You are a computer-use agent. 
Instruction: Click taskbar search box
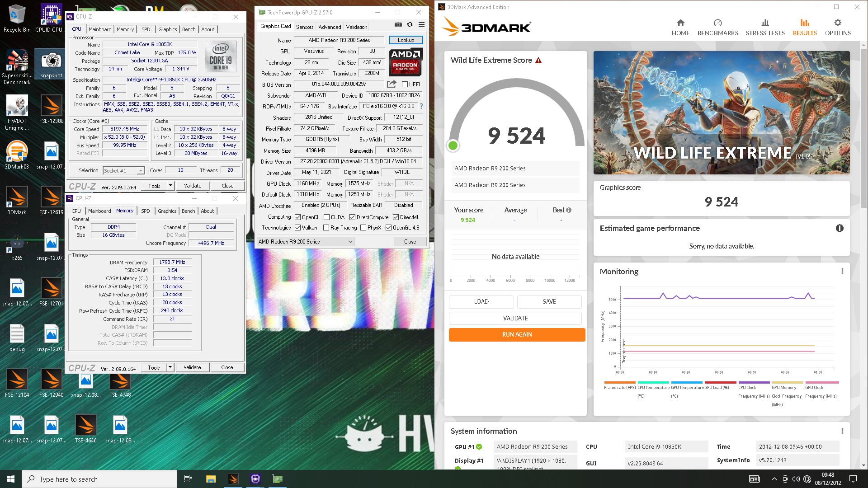[x=99, y=479]
